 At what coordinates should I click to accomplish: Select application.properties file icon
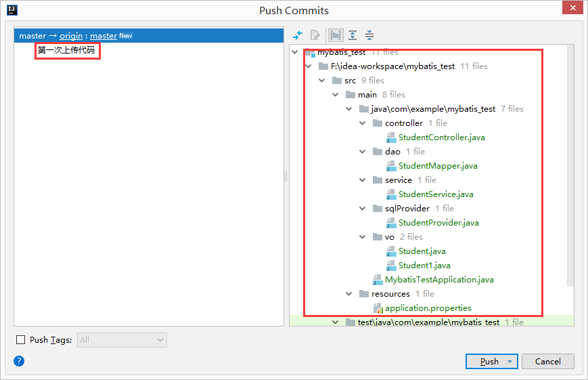tap(378, 308)
